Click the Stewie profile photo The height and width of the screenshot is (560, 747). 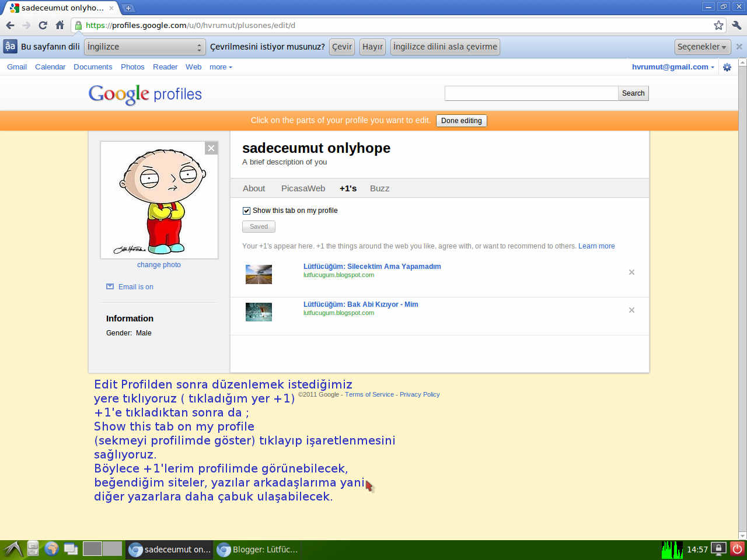(x=159, y=200)
